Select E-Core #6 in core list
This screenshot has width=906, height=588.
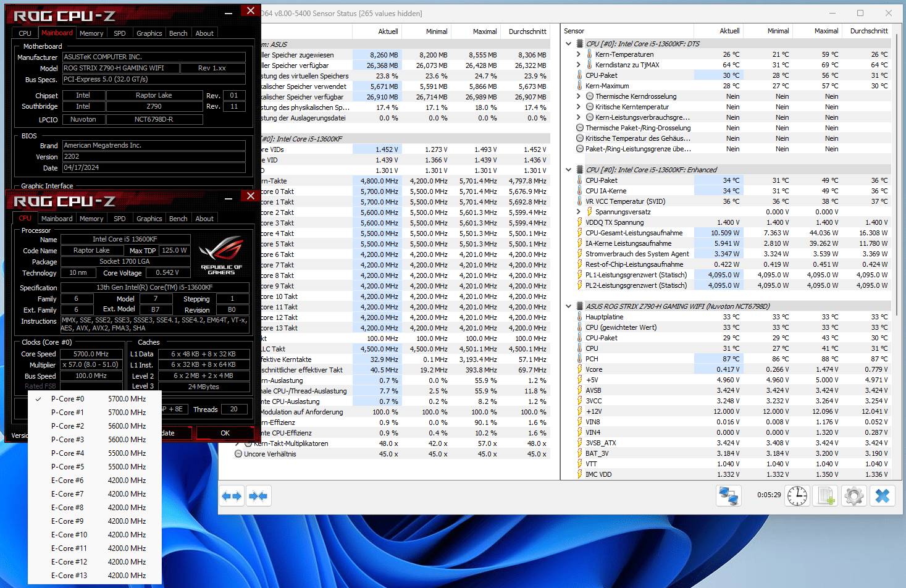pos(94,481)
